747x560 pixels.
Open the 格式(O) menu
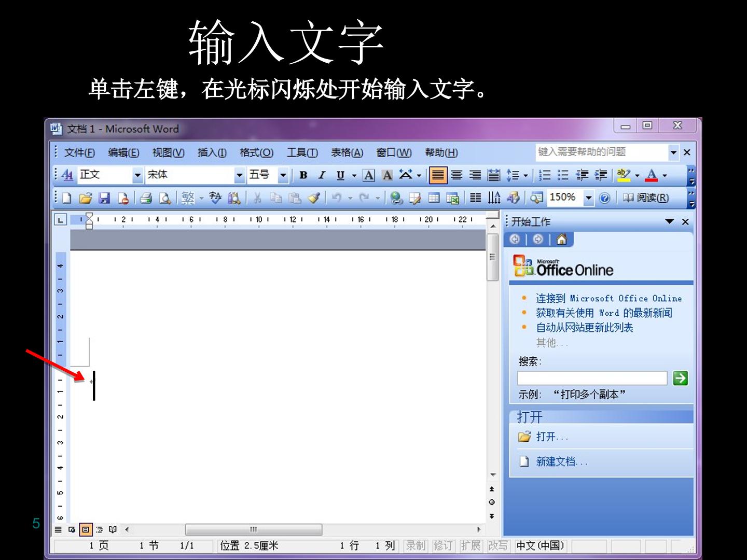[x=256, y=152]
